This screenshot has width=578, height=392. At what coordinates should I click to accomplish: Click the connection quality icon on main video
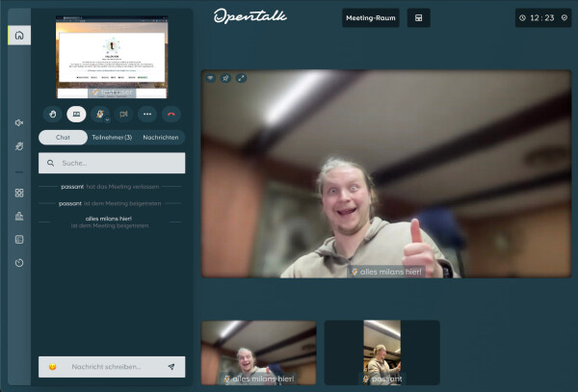click(210, 78)
